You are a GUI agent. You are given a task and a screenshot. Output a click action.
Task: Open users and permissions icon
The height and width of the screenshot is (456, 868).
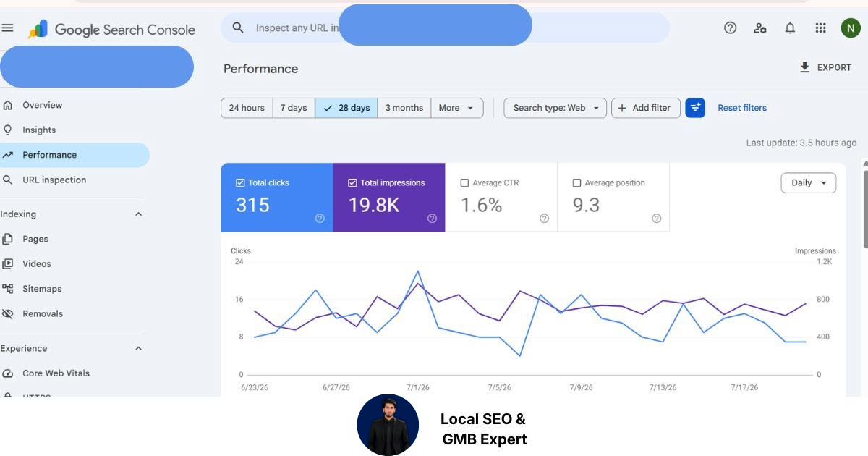coord(760,28)
